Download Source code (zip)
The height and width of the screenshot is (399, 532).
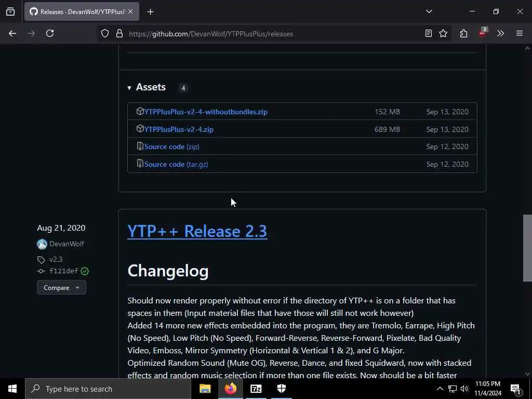[x=171, y=147]
